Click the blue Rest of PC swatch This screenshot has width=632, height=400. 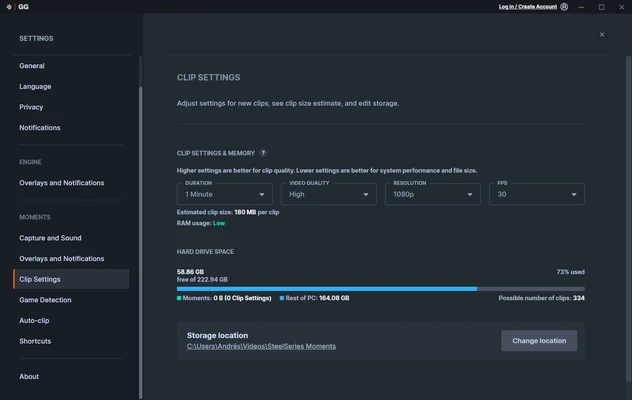click(282, 298)
